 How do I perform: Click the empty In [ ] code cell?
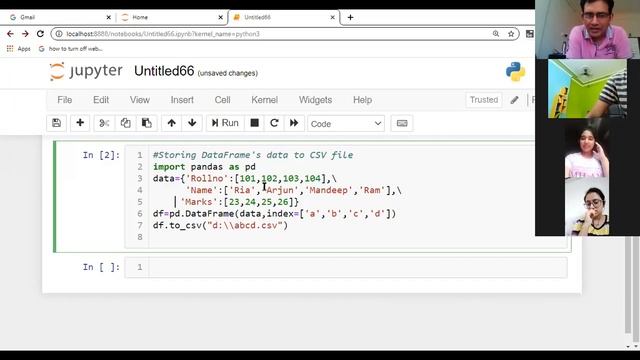click(x=346, y=267)
